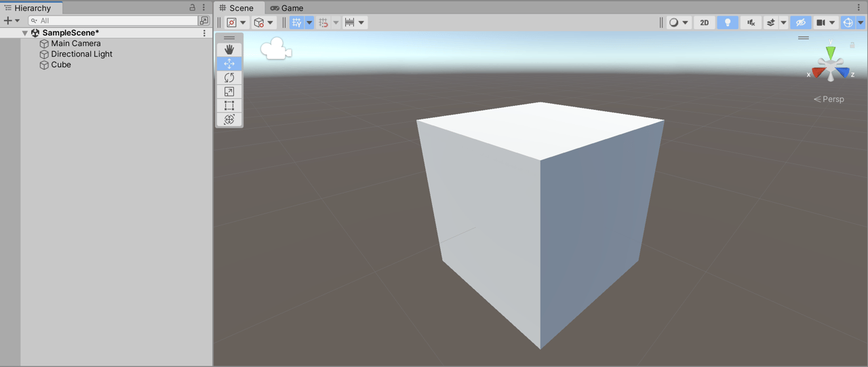This screenshot has width=868, height=367.
Task: Open Hierarchy panel three-dot options menu
Action: pyautogui.click(x=203, y=7)
